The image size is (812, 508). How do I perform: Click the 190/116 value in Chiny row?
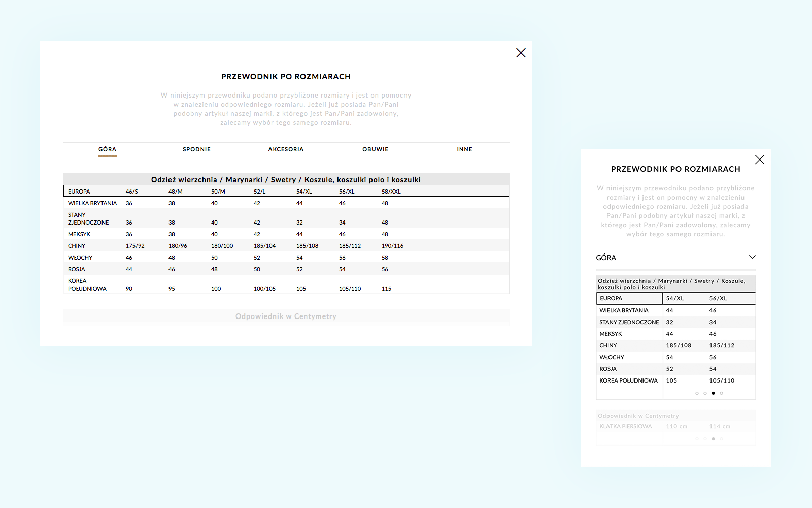pyautogui.click(x=393, y=246)
